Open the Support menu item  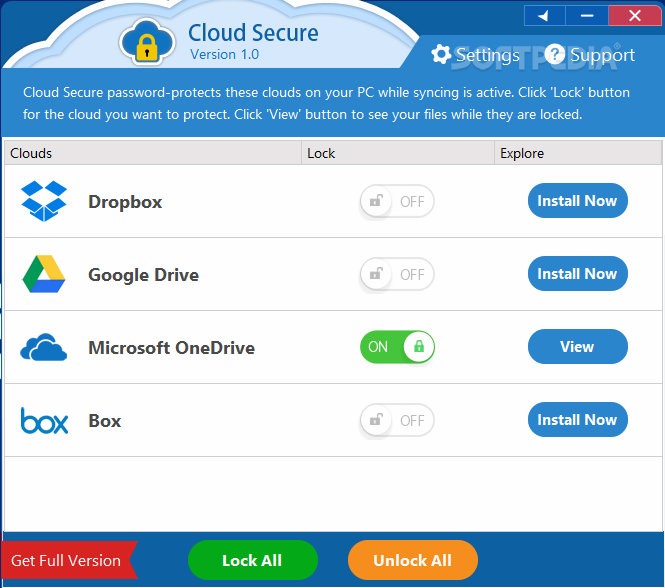(x=602, y=55)
